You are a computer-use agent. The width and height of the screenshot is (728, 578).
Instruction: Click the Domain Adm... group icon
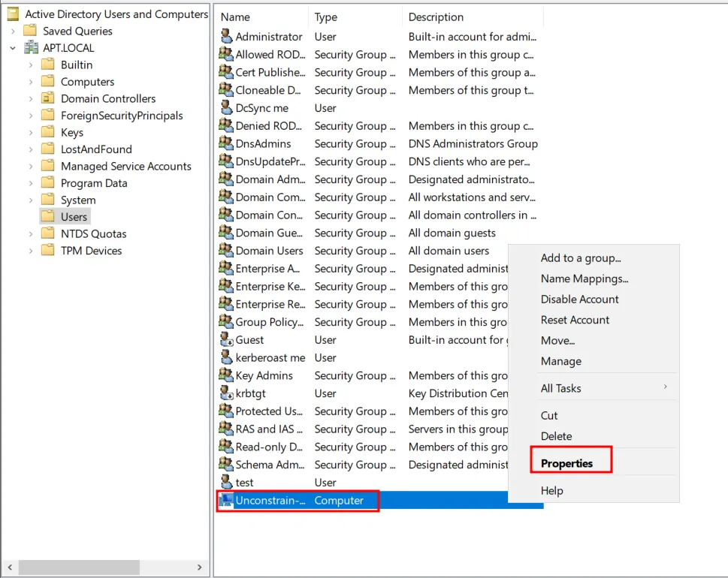tap(226, 179)
